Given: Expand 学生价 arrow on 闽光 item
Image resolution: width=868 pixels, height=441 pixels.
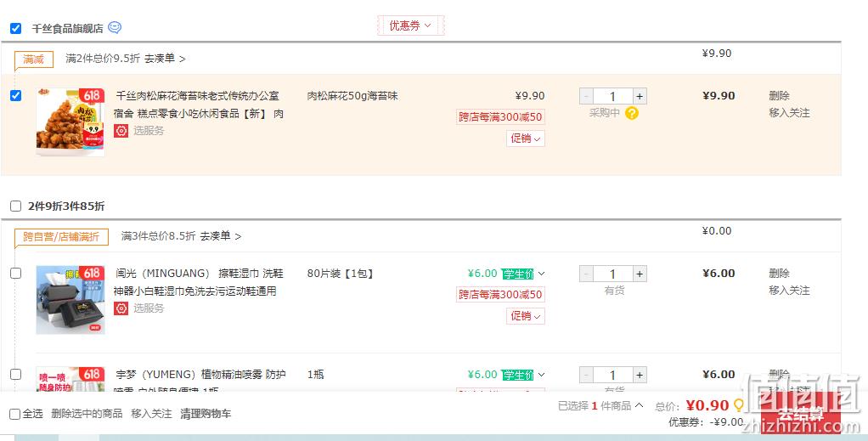Looking at the screenshot, I should tap(541, 274).
